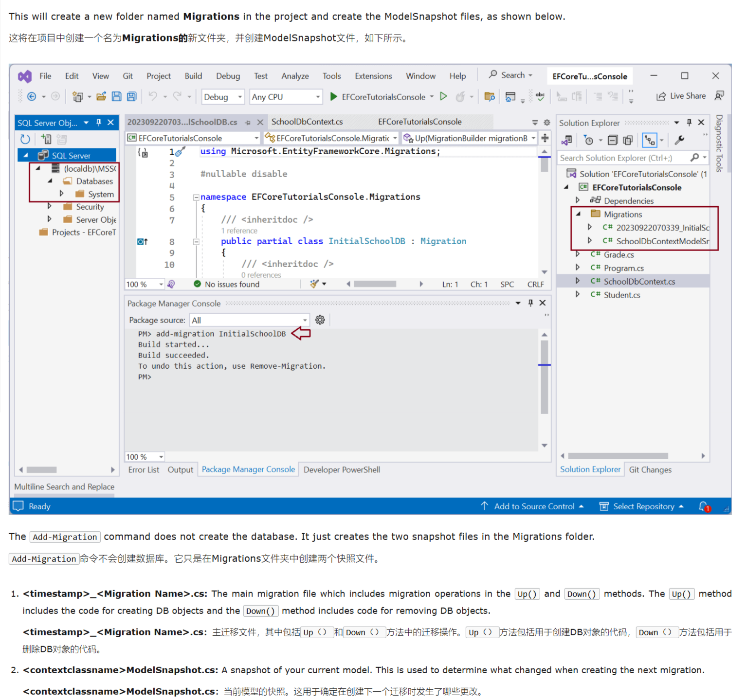Click the browser window toolbar icon

pyautogui.click(x=510, y=96)
